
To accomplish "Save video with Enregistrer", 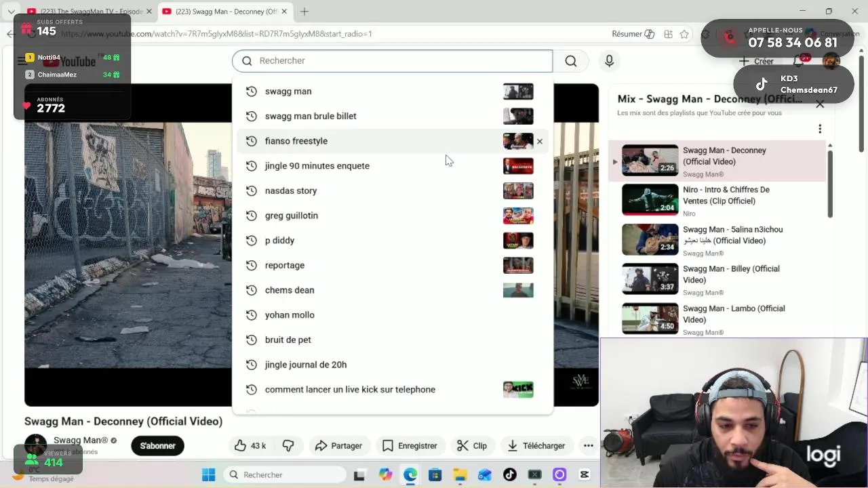I will click(x=410, y=445).
